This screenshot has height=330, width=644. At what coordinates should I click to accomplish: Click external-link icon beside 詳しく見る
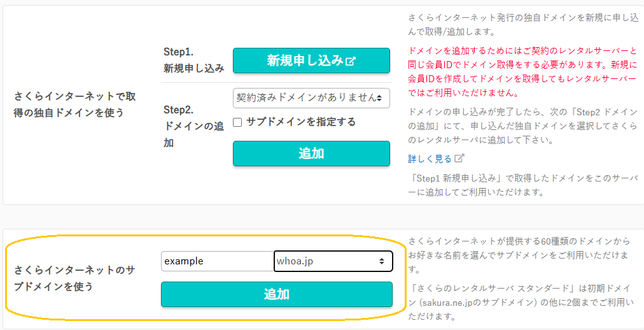459,158
